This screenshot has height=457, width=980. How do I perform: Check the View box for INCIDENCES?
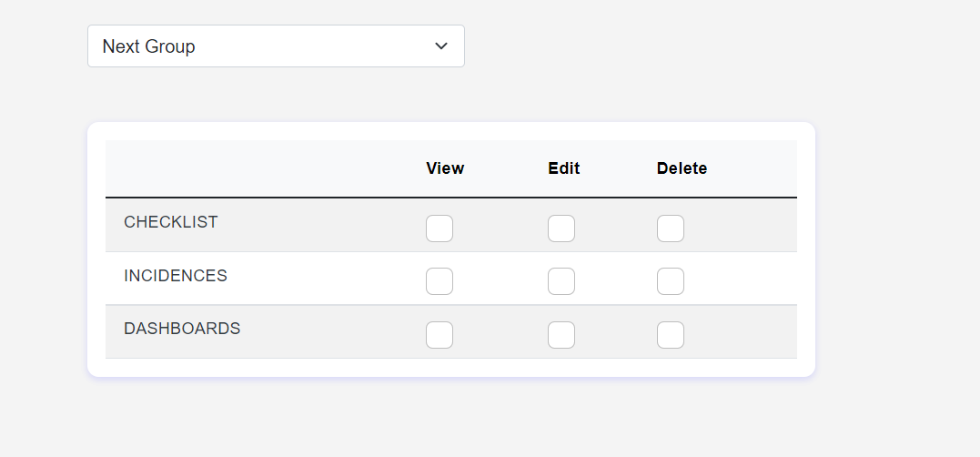(x=439, y=281)
